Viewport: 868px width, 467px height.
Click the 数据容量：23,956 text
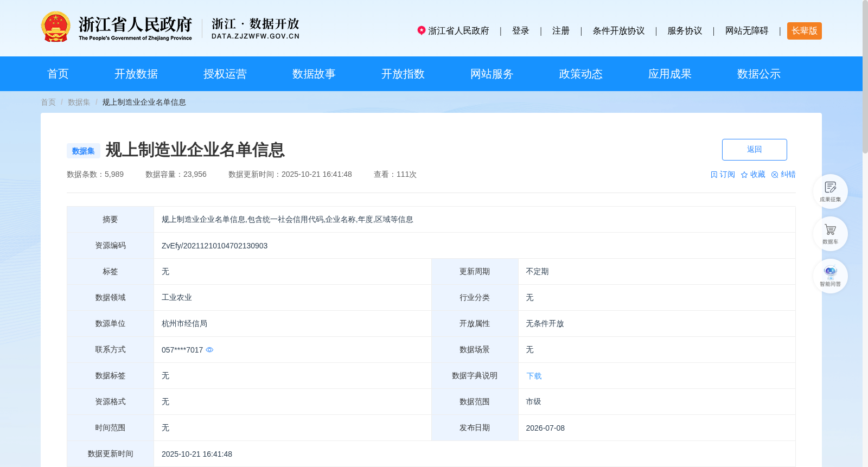176,175
